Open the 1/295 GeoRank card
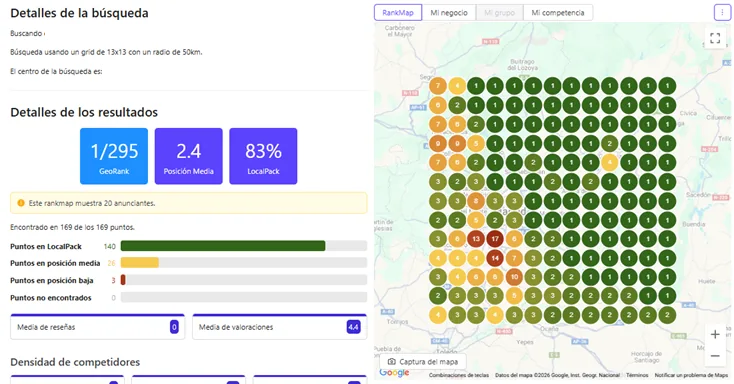The width and height of the screenshot is (734, 384). [114, 156]
